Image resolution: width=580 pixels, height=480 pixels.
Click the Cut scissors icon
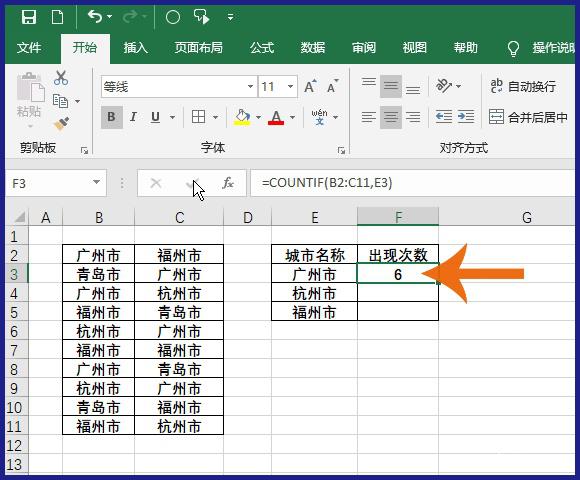click(61, 78)
